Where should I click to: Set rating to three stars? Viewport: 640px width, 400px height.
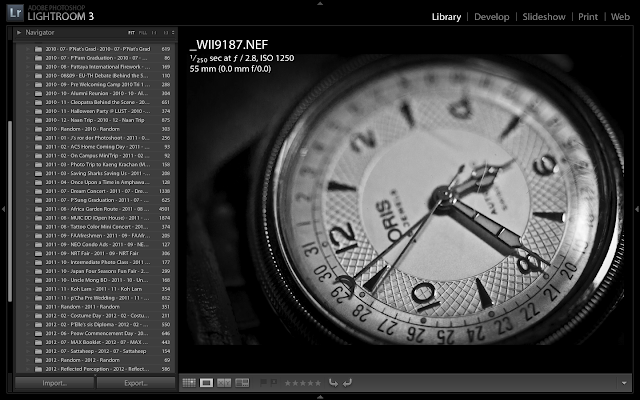tap(302, 383)
